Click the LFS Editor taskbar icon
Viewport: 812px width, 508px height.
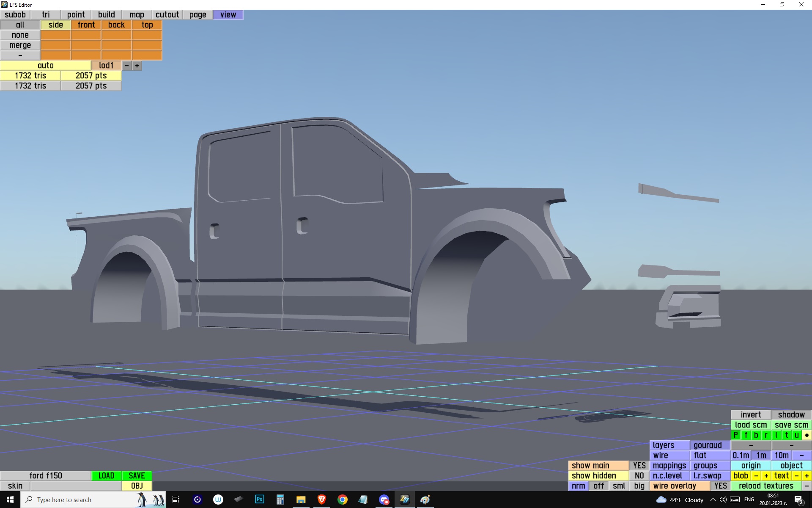[x=405, y=500]
